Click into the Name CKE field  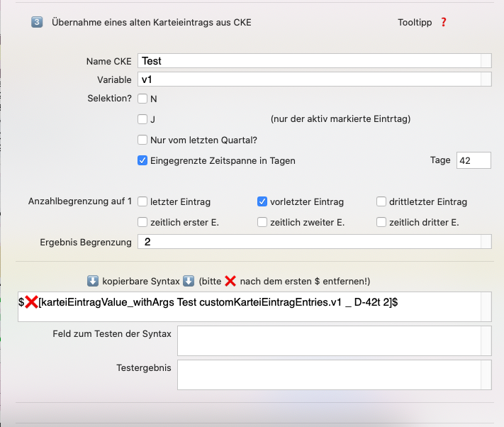[x=314, y=61]
